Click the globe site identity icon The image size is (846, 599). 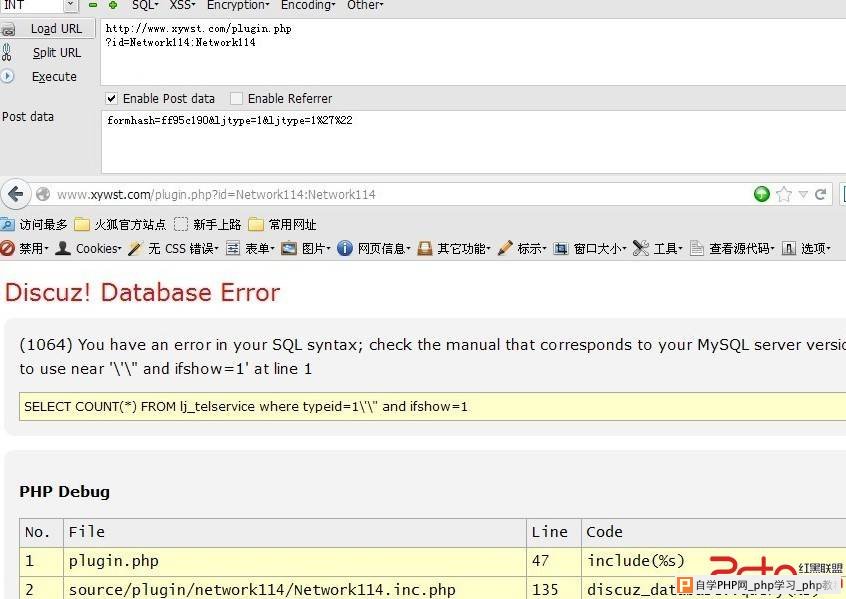(x=43, y=194)
